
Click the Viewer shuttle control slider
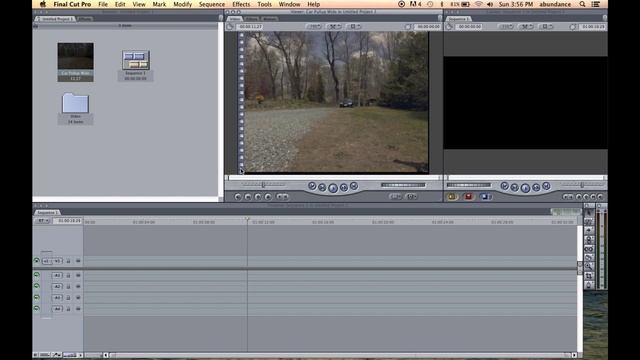(x=263, y=185)
